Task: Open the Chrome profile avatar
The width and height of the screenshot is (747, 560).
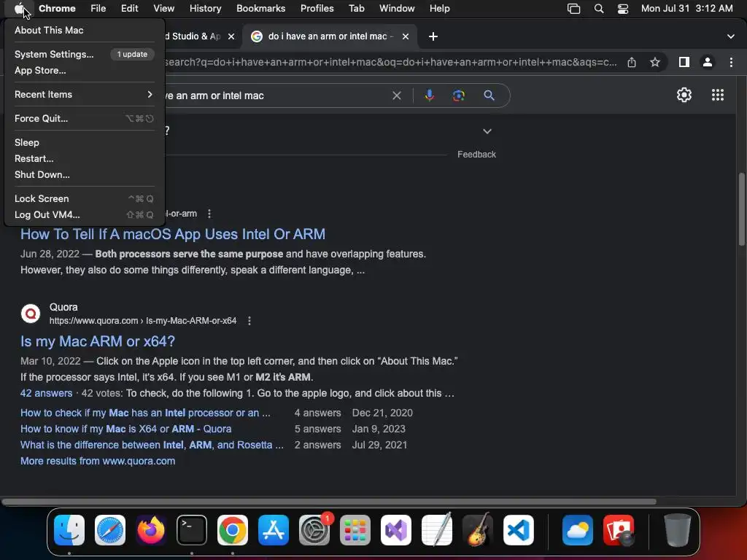Action: (708, 62)
